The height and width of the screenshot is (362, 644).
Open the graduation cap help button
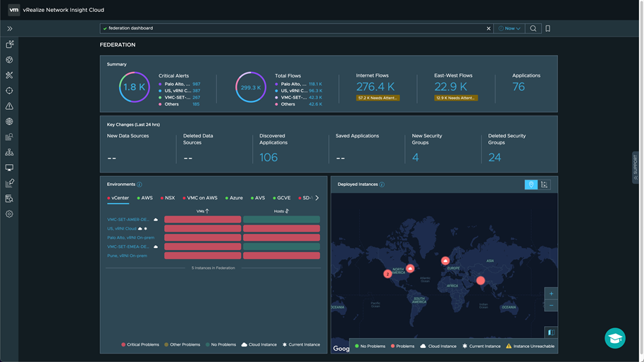coord(614,338)
